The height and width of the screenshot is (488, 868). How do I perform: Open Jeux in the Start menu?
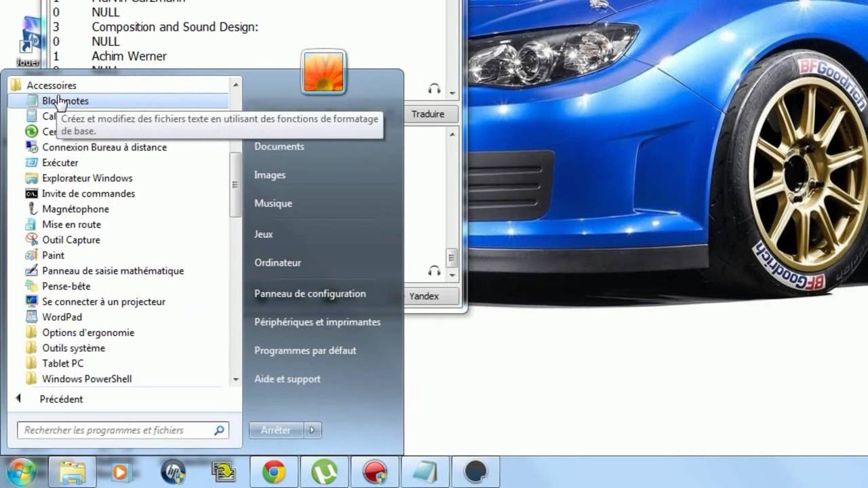coord(264,234)
